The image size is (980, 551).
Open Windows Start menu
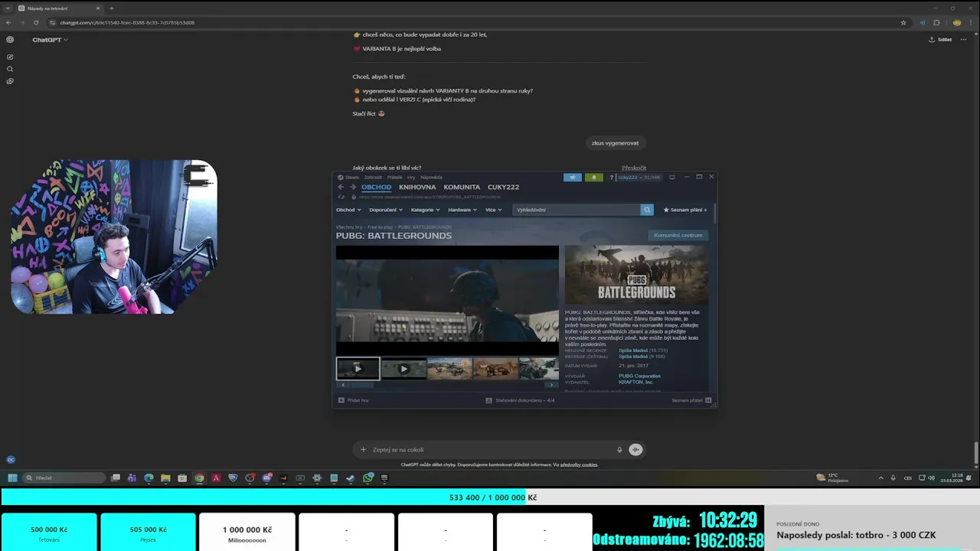(12, 478)
